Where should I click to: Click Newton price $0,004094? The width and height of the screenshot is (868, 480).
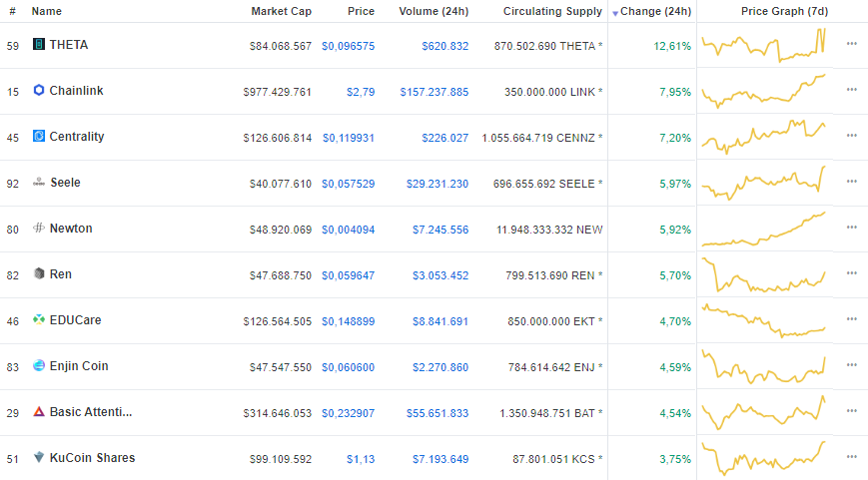349,230
